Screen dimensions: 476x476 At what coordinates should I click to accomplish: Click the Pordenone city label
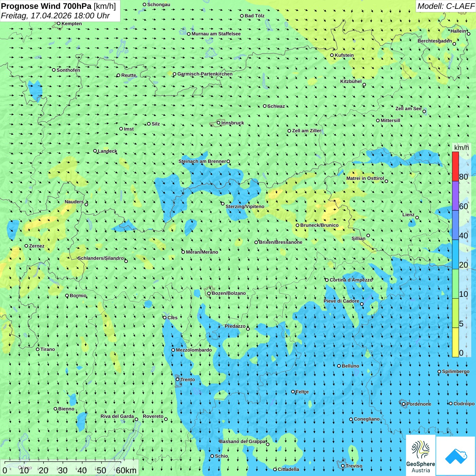pyautogui.click(x=419, y=404)
